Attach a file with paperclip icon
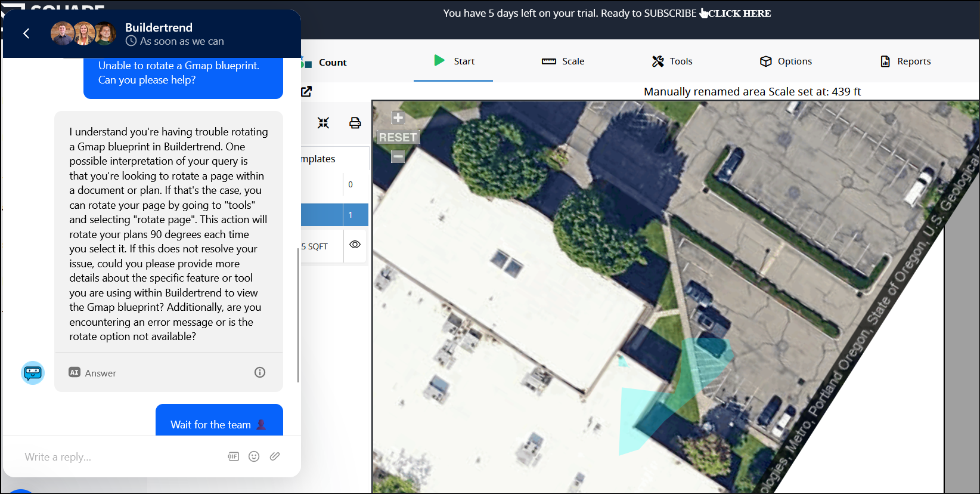 [275, 456]
